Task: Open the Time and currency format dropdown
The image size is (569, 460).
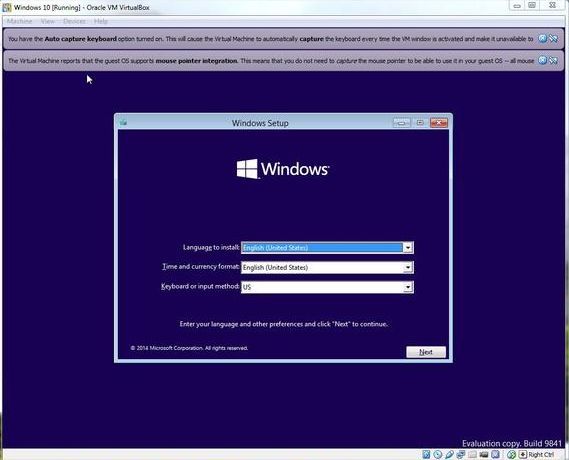Action: point(408,267)
